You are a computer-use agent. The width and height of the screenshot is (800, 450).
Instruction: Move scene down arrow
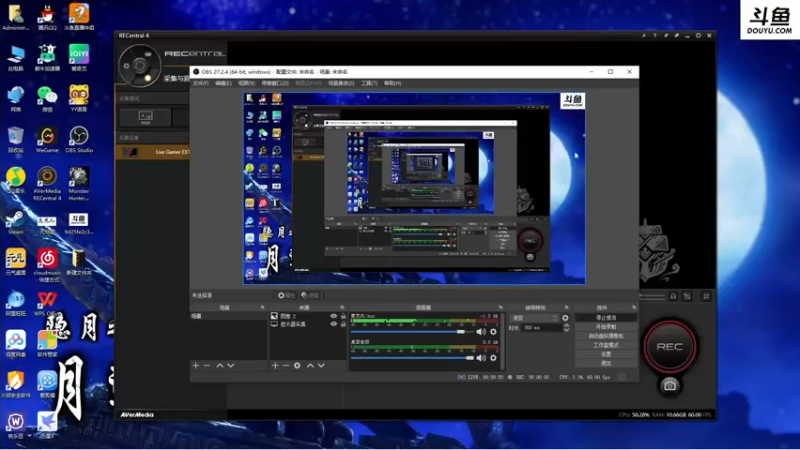tap(231, 365)
